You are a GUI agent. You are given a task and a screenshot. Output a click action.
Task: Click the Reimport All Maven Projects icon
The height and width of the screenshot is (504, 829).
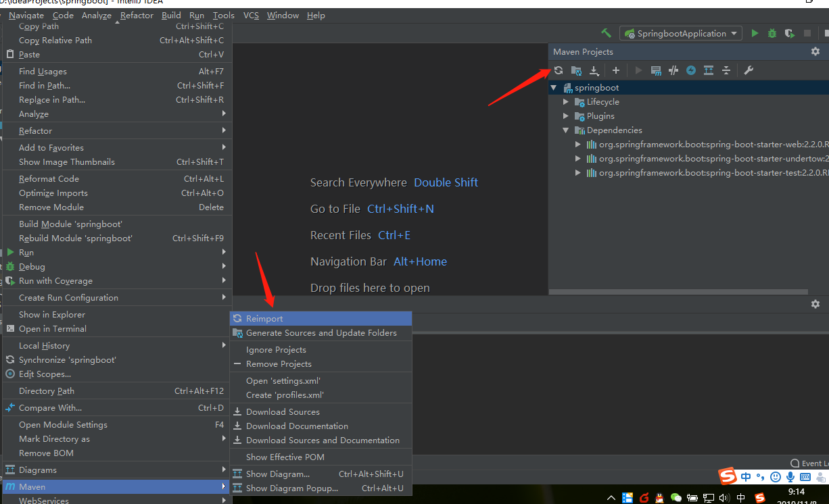click(x=559, y=70)
